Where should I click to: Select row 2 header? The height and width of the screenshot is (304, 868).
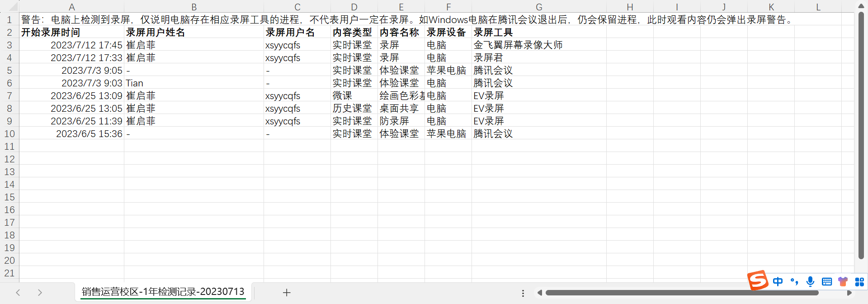(9, 33)
